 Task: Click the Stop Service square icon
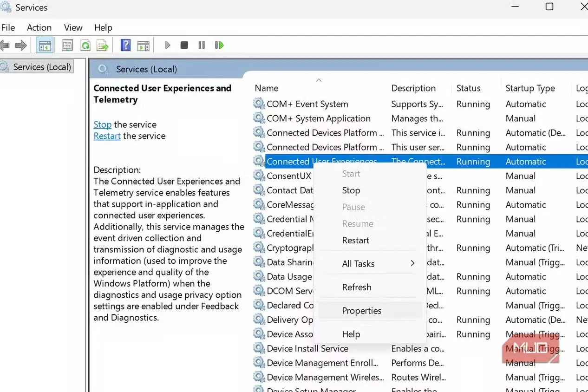(x=184, y=45)
